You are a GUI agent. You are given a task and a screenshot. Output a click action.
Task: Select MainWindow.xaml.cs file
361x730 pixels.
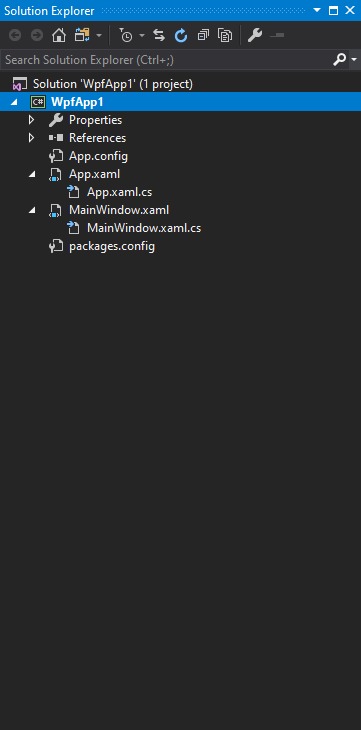coord(143,228)
